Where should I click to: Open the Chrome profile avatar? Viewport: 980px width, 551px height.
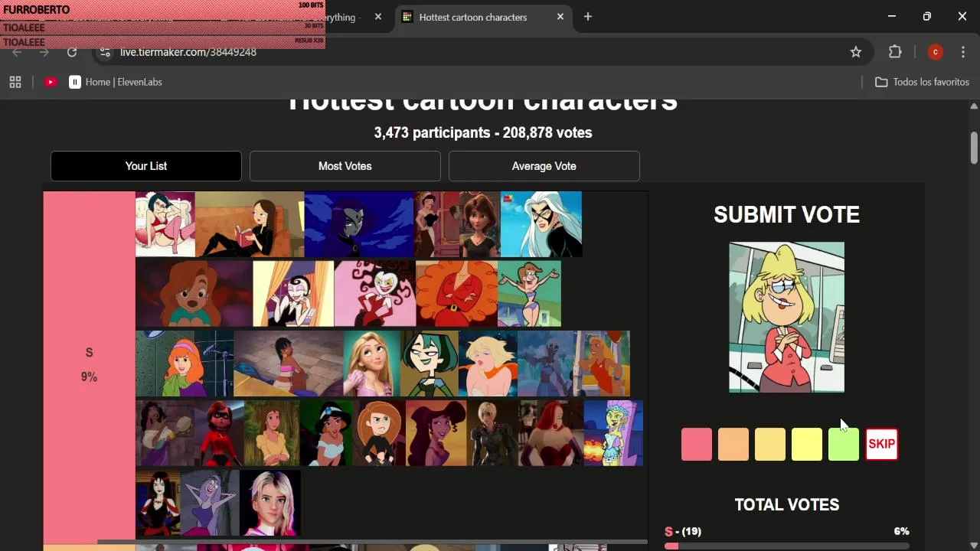935,52
